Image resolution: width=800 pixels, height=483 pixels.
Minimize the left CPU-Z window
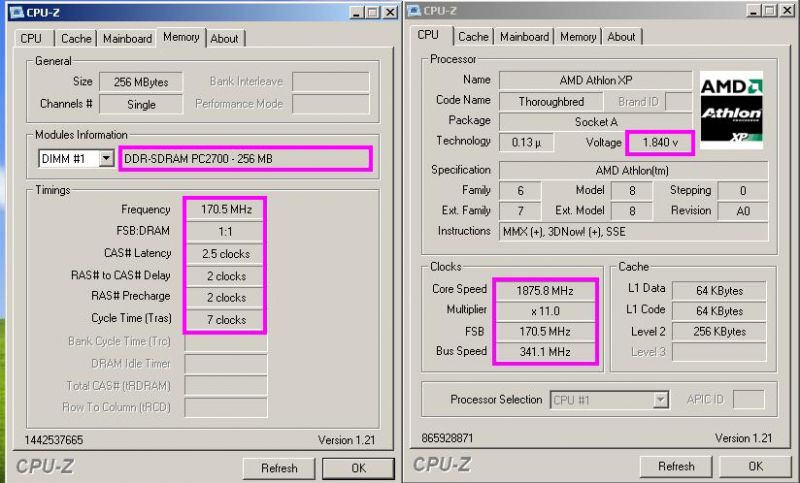pyautogui.click(x=357, y=12)
